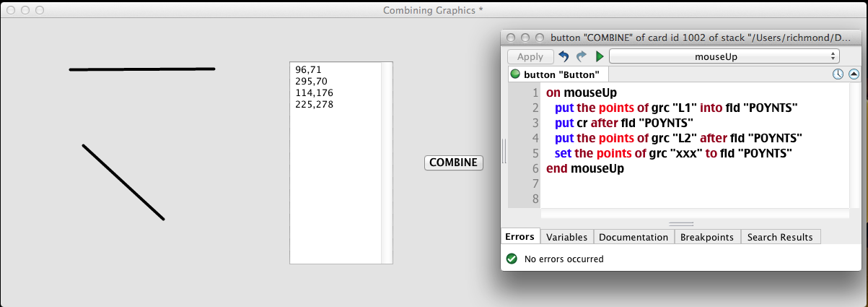Screen dimensions: 868x307
Task: Select the button "Button" script tab
Action: (x=556, y=74)
